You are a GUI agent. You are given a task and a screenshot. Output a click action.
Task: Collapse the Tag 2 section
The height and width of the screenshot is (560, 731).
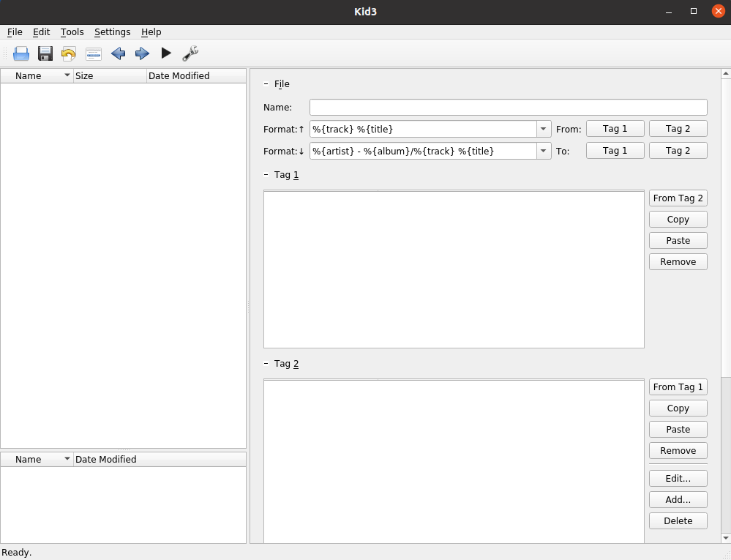click(x=266, y=364)
